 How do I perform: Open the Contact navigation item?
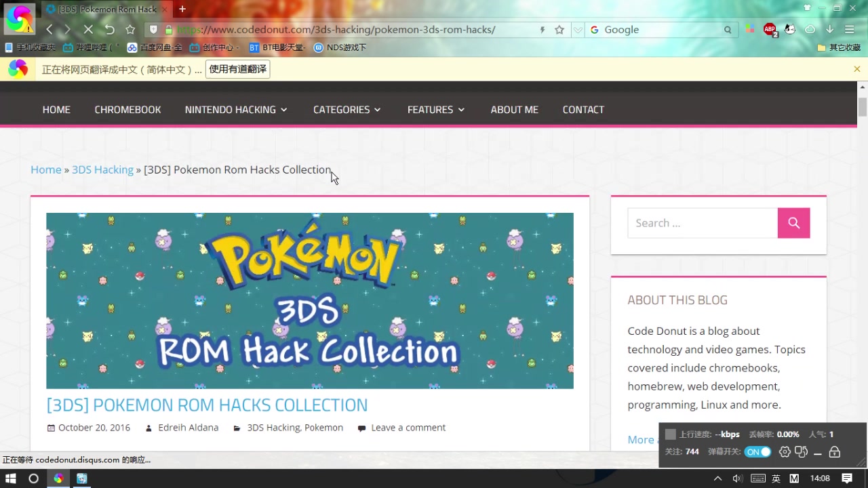(583, 110)
